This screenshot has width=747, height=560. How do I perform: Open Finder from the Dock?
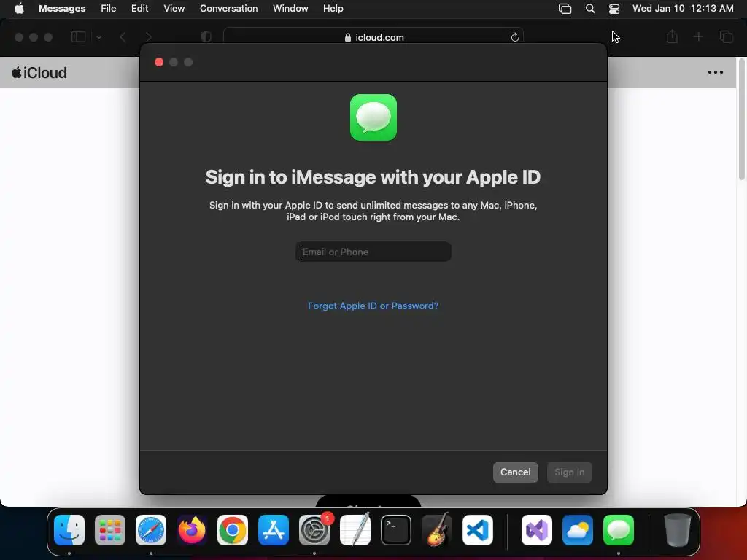point(69,529)
